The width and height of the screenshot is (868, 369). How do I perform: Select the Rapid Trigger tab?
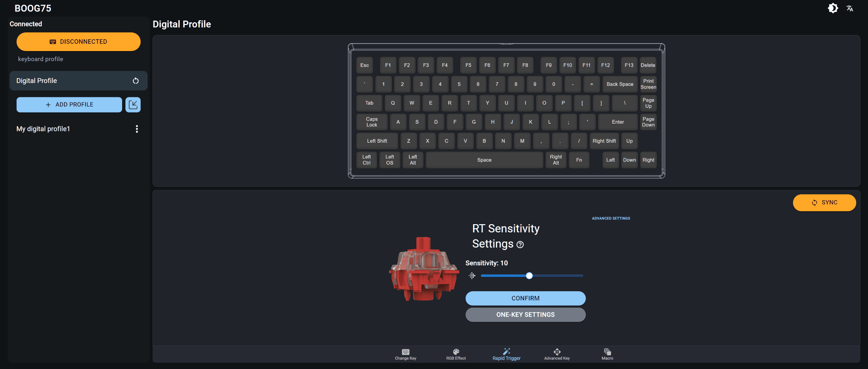click(x=507, y=354)
